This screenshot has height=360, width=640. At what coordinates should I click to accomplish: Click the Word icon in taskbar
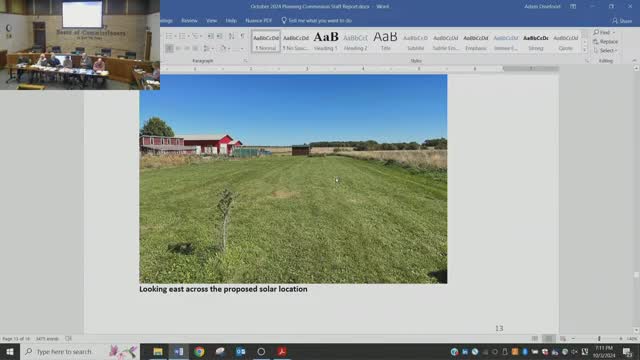tap(178, 351)
